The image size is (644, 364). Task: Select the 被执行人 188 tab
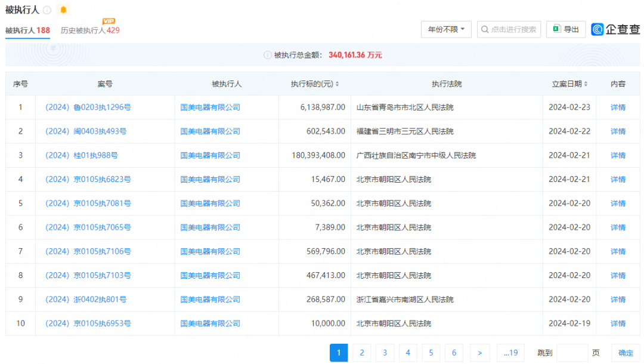(27, 30)
